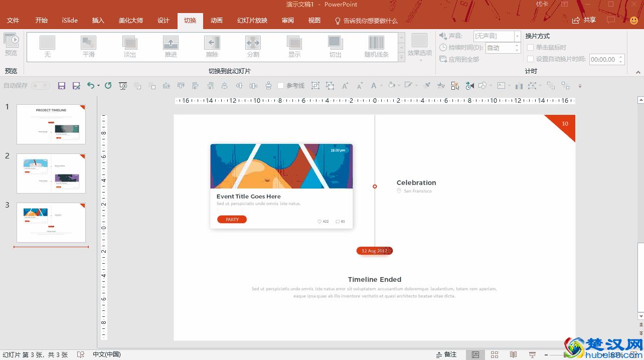Image resolution: width=644 pixels, height=360 pixels.
Task: Open reading view from the status bar
Action: pyautogui.click(x=513, y=354)
